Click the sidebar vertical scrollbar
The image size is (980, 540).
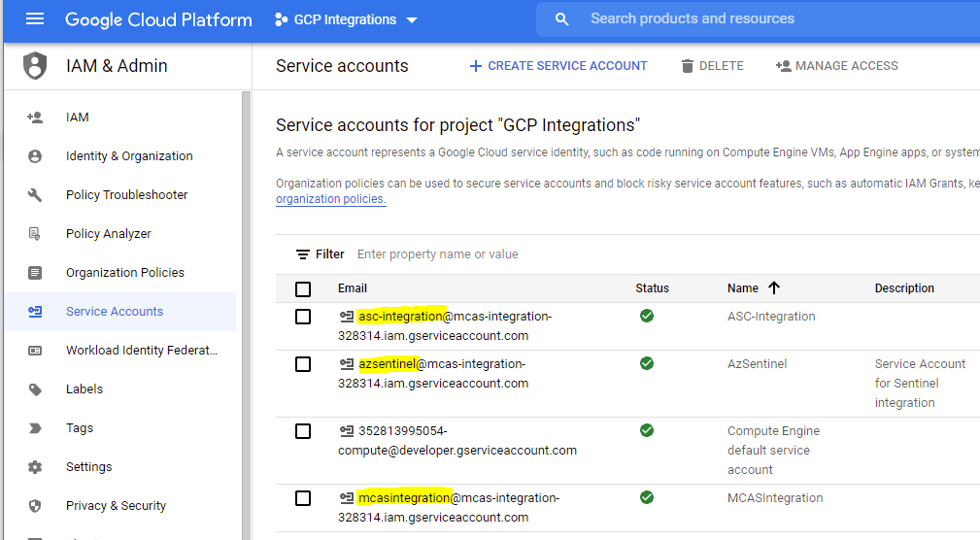click(x=247, y=311)
